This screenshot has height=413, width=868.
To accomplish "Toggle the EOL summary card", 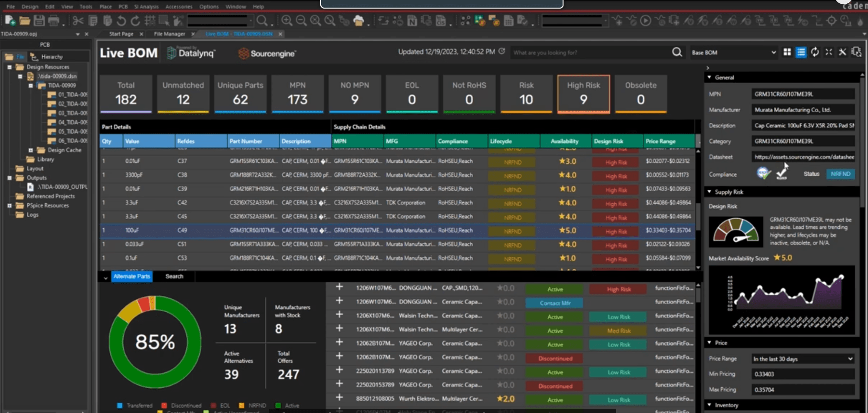I will click(x=412, y=94).
